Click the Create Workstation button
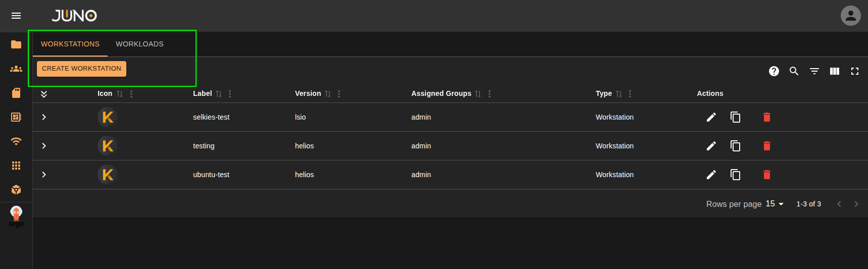The width and height of the screenshot is (868, 269). coord(81,69)
